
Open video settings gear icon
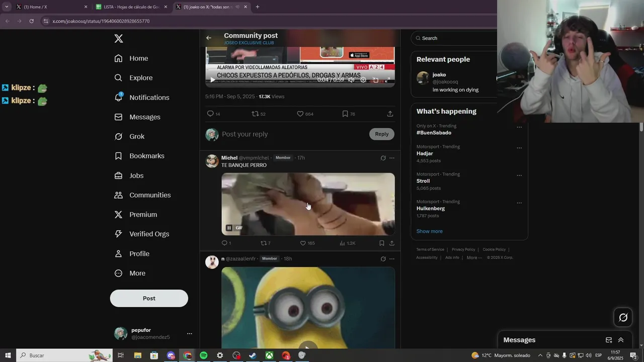point(363,80)
